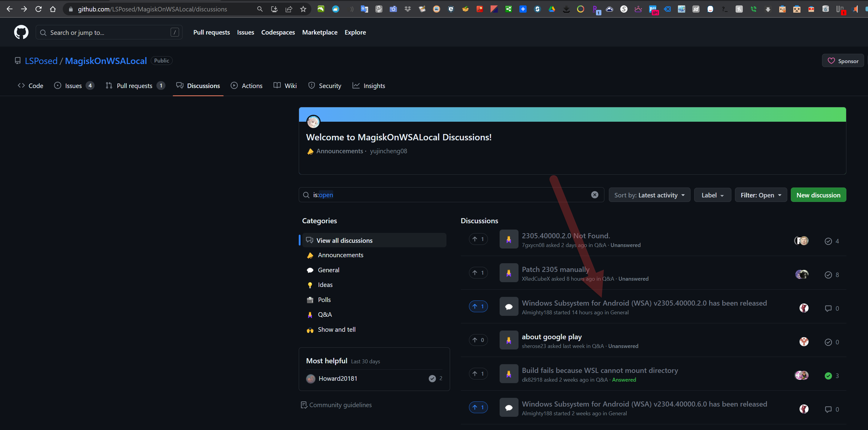Open the Label filter dropdown

point(712,195)
